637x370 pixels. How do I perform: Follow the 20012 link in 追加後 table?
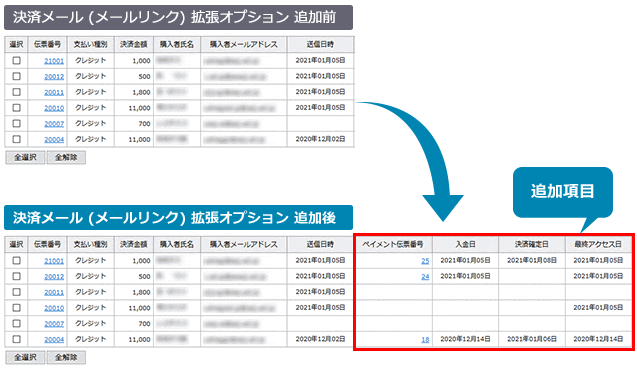click(54, 277)
